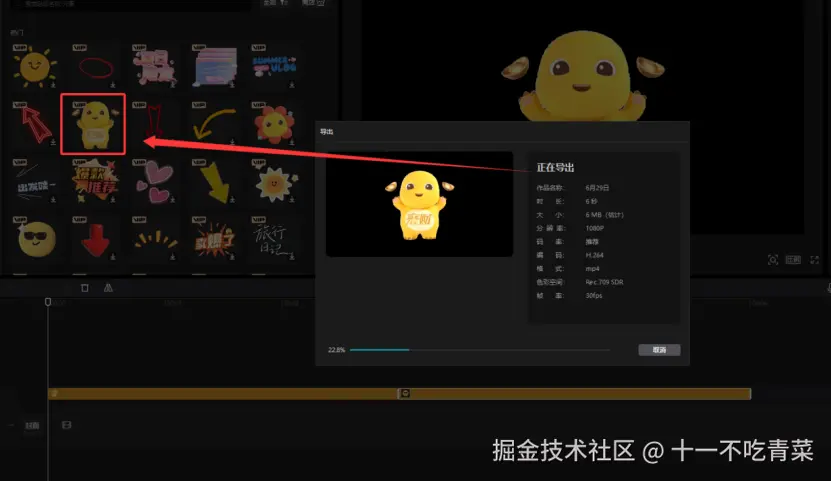
Task: Select the 爆款推荐 burst sticker
Action: click(95, 182)
